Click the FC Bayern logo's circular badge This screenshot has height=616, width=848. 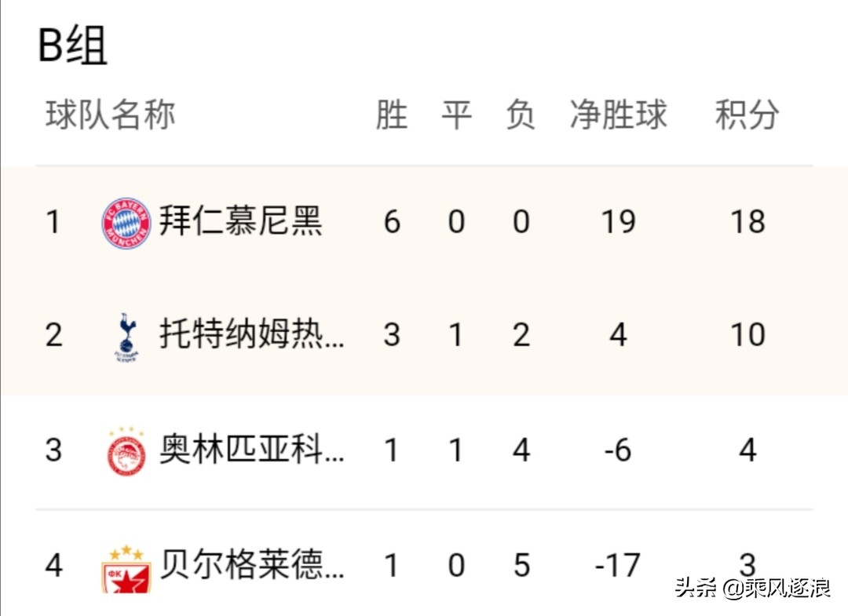(x=126, y=221)
